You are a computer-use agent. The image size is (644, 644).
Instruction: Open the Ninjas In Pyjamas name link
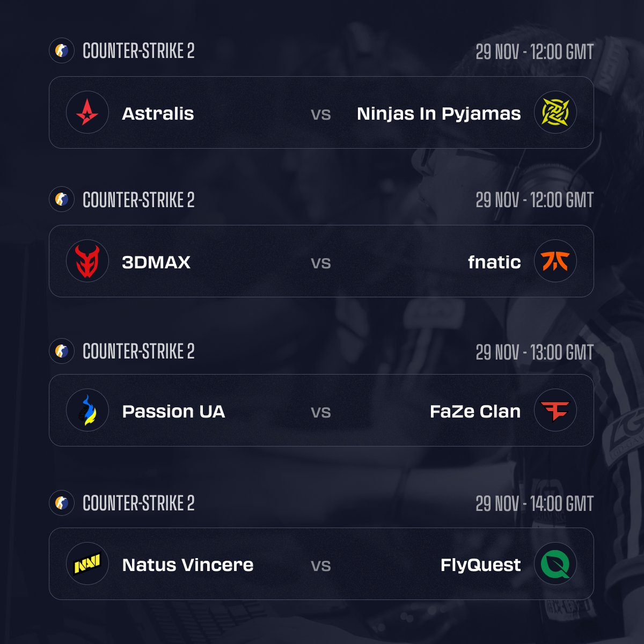pos(438,114)
